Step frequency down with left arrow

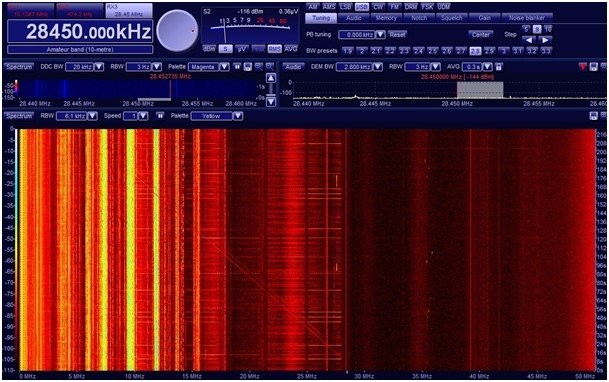(x=528, y=40)
